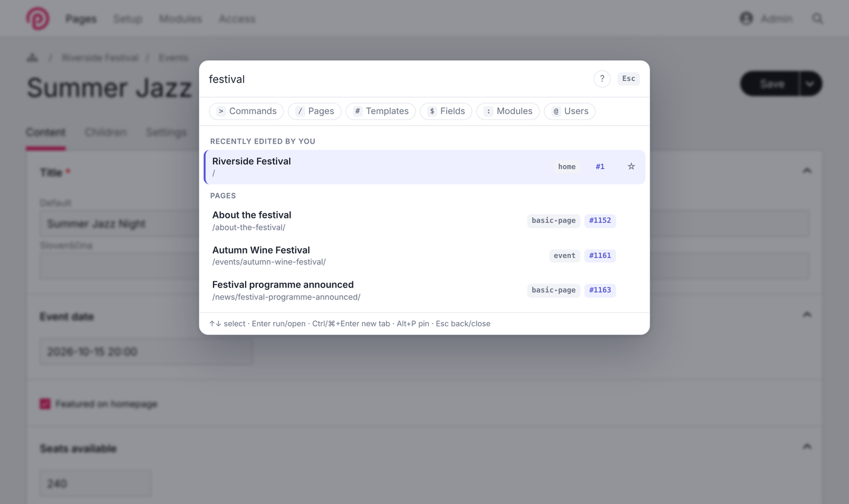Click the event template badge
The width and height of the screenshot is (849, 504).
coord(565,256)
